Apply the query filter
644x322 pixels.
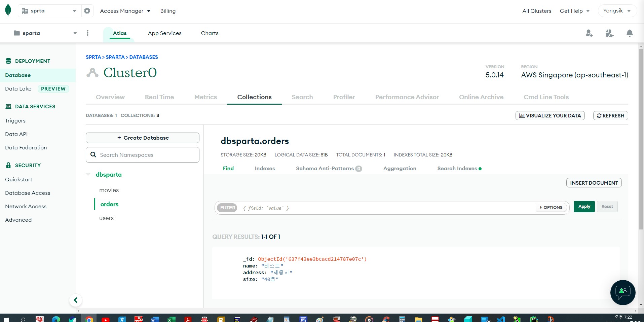point(584,207)
